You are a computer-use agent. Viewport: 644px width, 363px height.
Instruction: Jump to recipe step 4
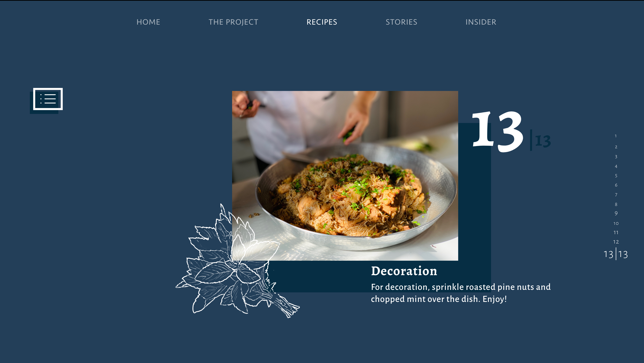click(x=616, y=167)
